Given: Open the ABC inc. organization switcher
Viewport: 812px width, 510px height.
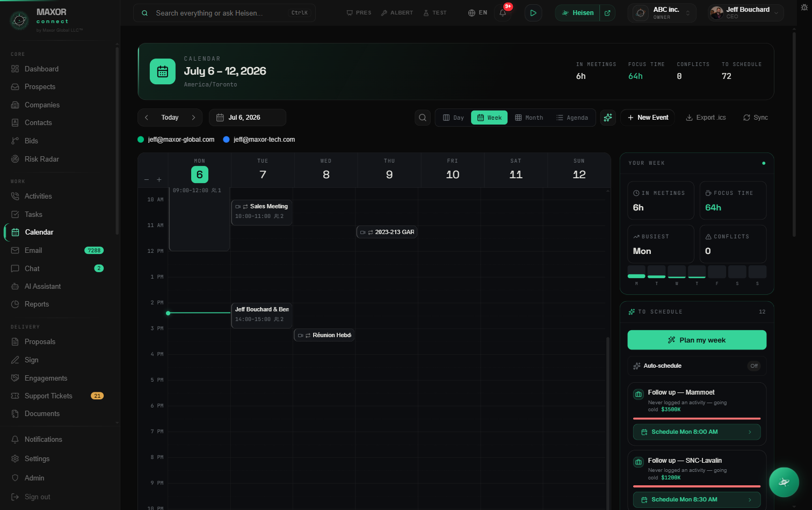Looking at the screenshot, I should pyautogui.click(x=662, y=13).
